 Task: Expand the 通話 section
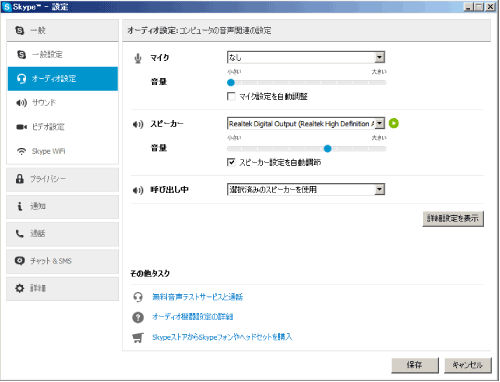[x=62, y=234]
